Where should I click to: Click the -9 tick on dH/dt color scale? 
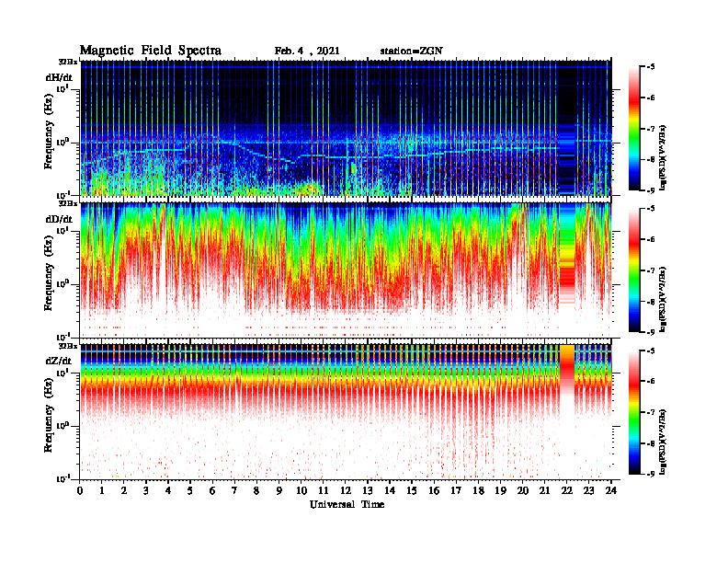pos(651,190)
